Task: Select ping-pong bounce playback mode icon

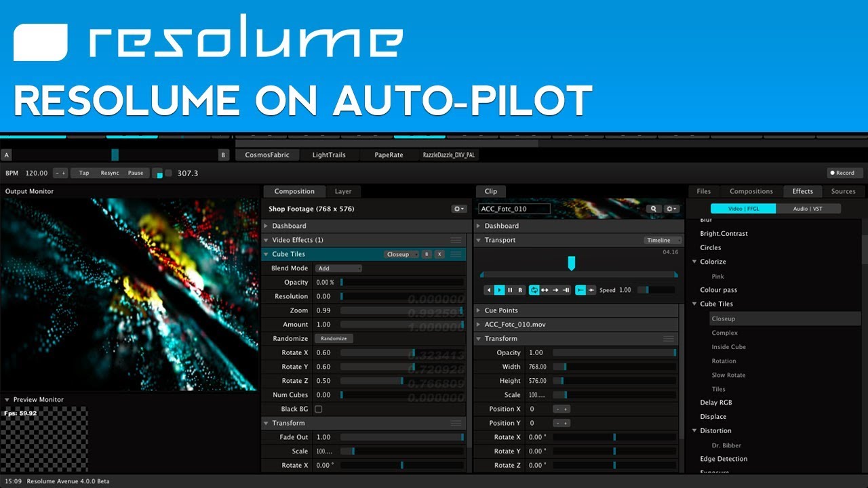Action: tap(545, 290)
